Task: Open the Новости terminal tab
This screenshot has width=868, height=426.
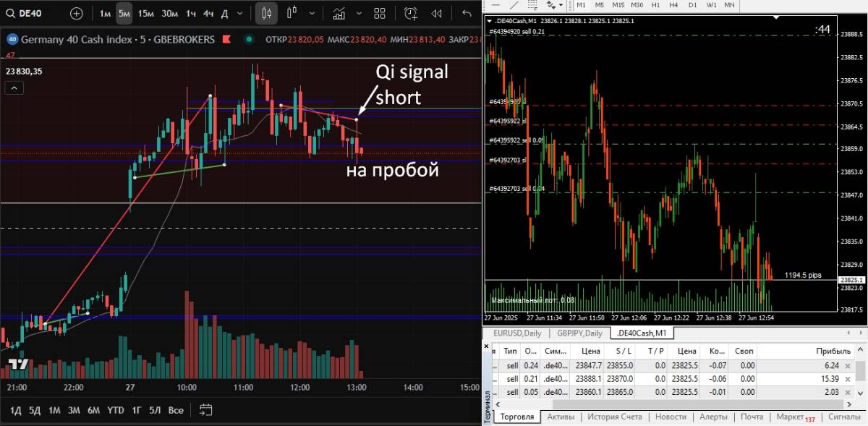Action: pos(671,417)
